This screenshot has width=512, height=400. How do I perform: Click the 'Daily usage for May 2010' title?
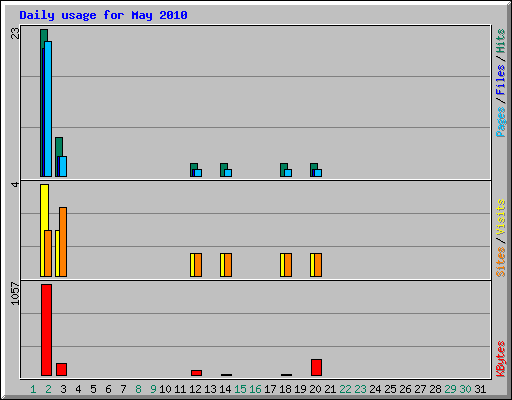pyautogui.click(x=103, y=15)
